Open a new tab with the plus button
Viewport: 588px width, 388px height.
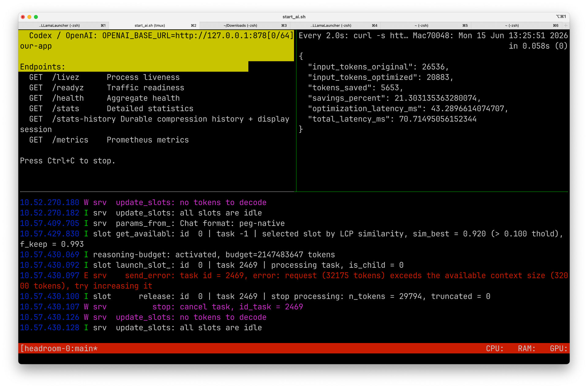[x=566, y=25]
